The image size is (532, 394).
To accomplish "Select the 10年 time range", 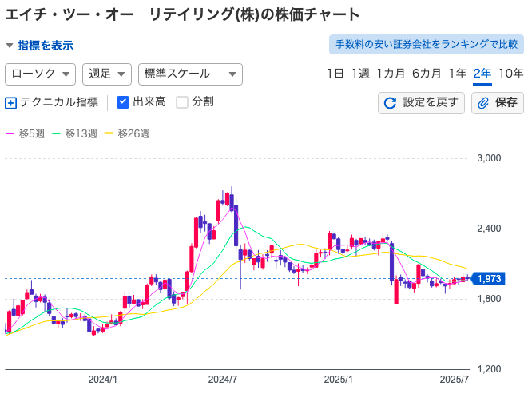I will point(511,74).
